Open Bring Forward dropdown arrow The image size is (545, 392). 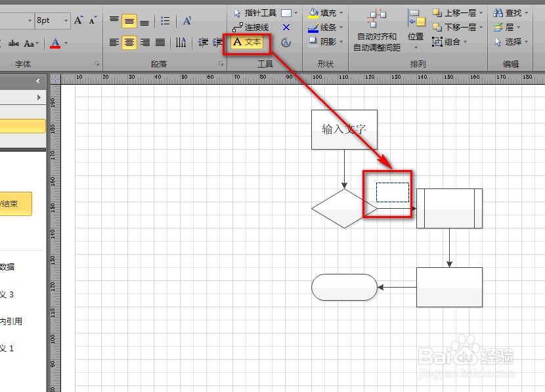click(x=481, y=13)
